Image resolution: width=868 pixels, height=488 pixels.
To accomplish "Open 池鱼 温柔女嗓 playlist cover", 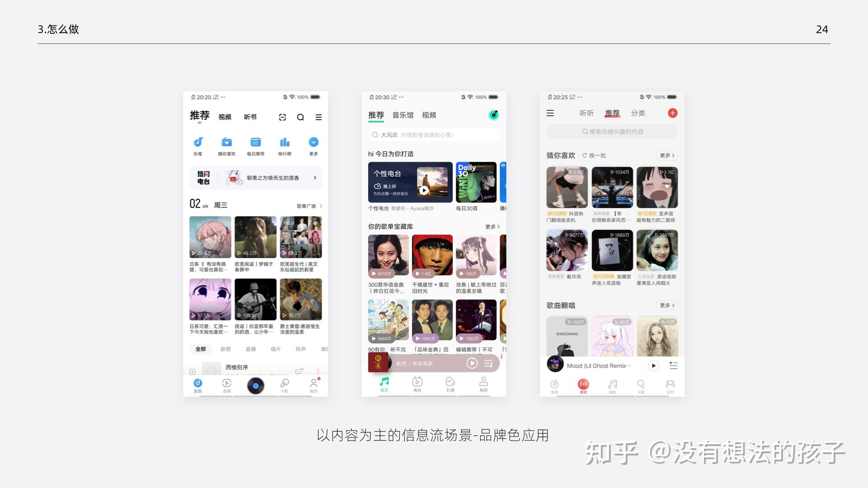I will [476, 255].
